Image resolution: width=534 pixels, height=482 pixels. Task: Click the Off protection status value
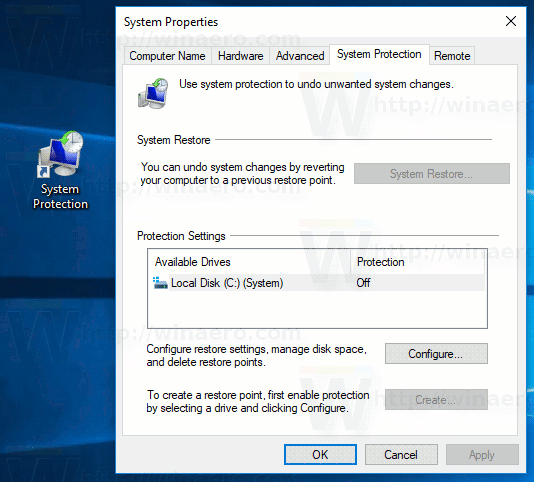(x=363, y=283)
